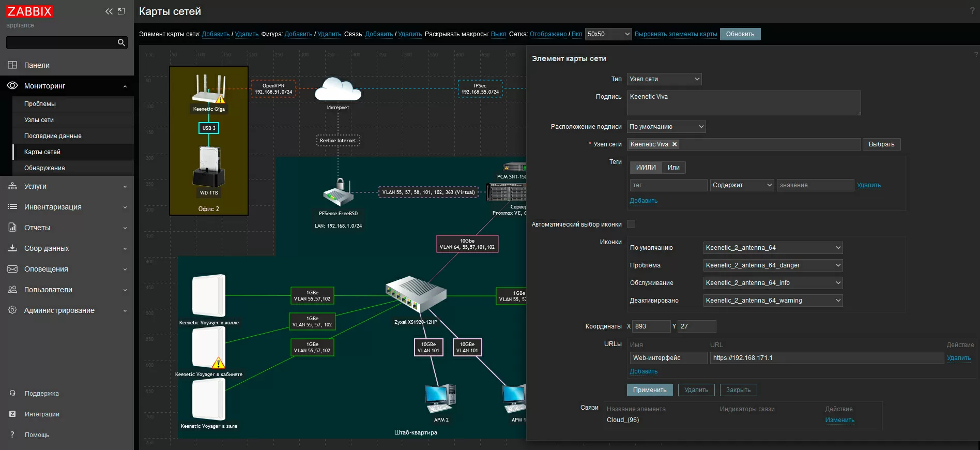Select the И/Или tag mode
This screenshot has width=980, height=450.
pos(646,168)
